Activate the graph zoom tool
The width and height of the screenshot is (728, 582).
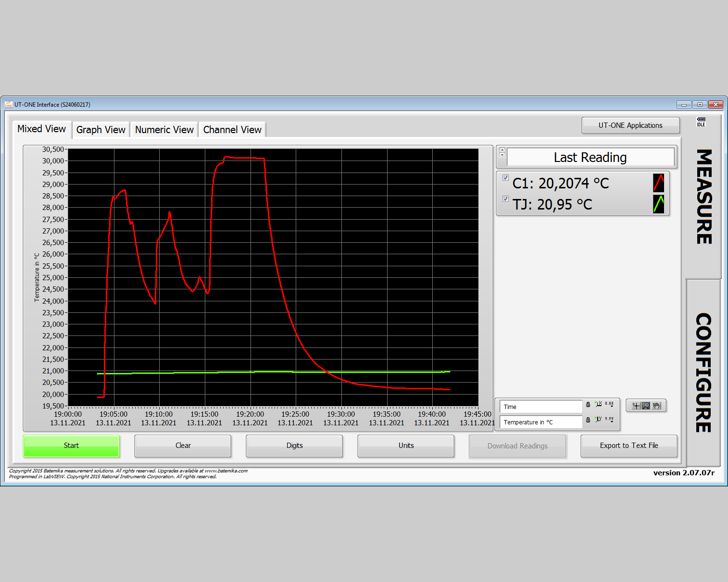[x=646, y=405]
